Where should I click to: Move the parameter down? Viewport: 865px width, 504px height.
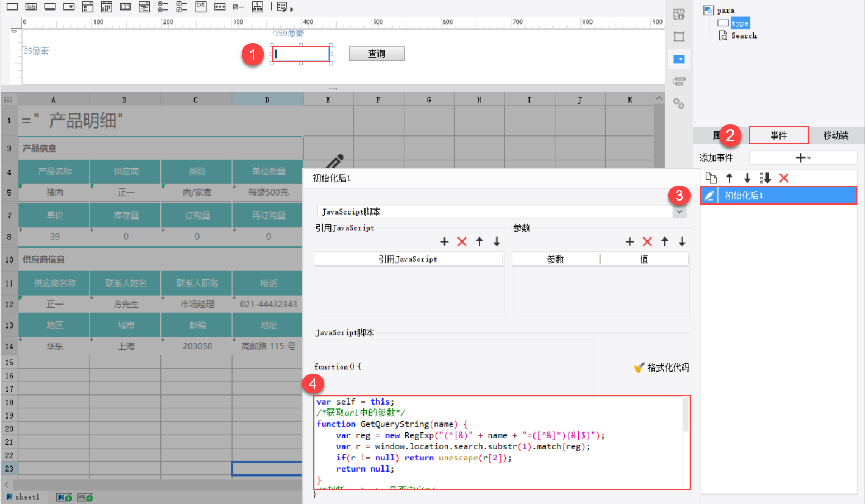coord(682,241)
